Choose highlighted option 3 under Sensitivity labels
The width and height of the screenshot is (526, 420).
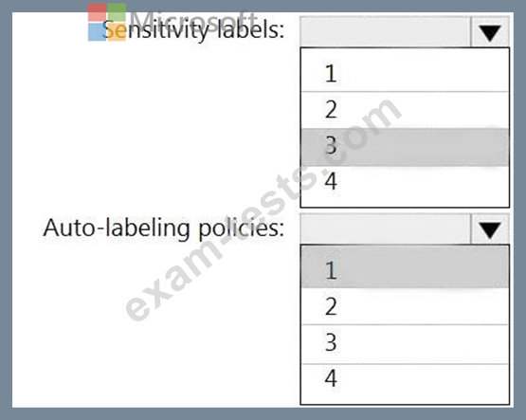405,147
